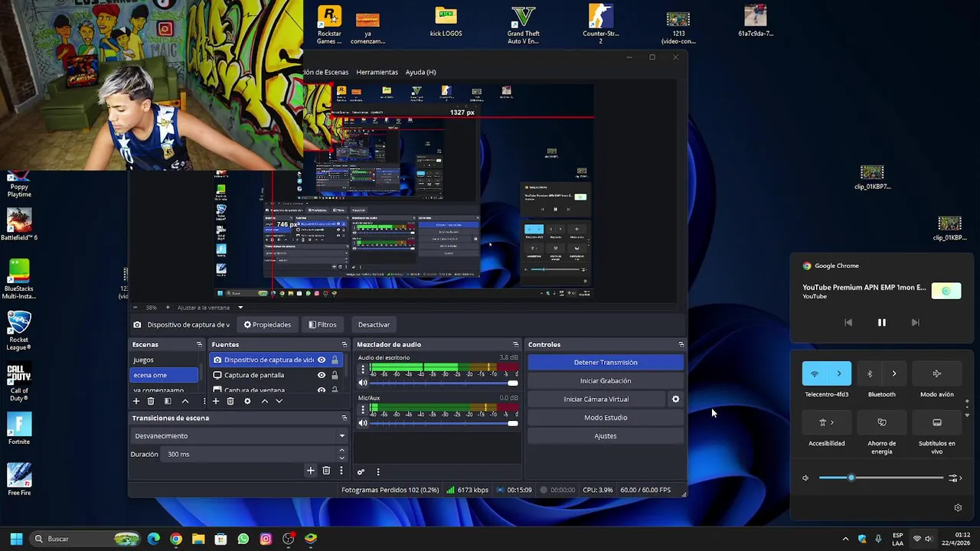The height and width of the screenshot is (551, 980).
Task: Enter Modo Estudio
Action: pos(606,417)
